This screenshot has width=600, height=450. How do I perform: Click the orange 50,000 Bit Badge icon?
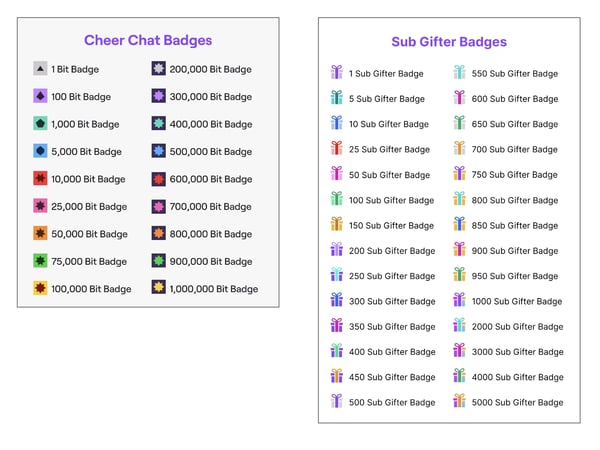pyautogui.click(x=39, y=234)
